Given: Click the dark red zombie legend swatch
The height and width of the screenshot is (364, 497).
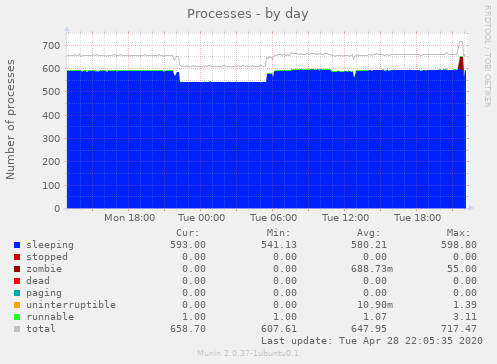Looking at the screenshot, I should point(17,269).
